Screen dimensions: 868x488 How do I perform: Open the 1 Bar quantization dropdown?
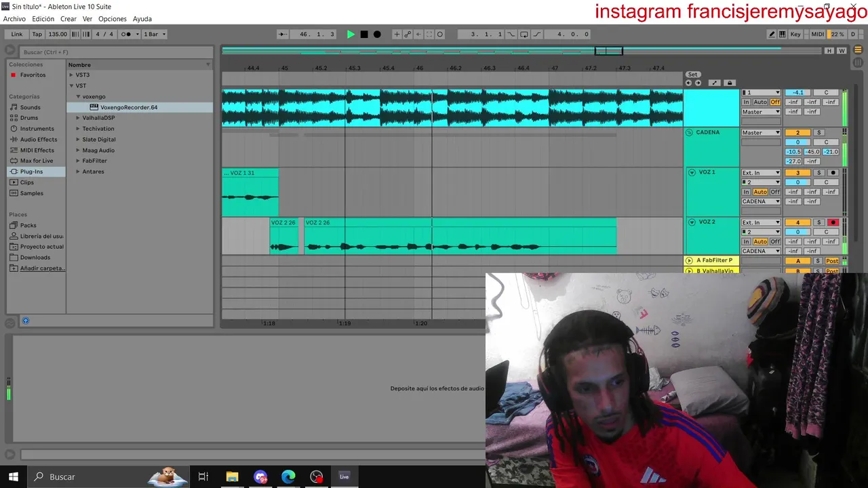[x=154, y=34]
